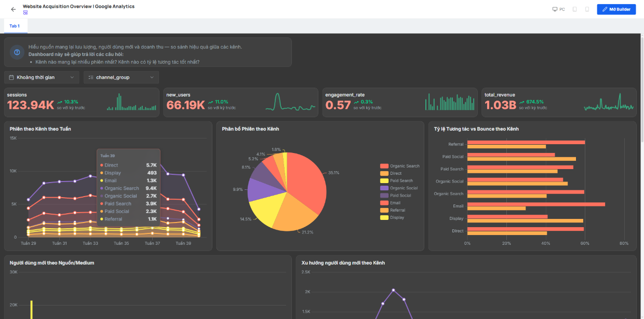
Task: Click the 'Phiên theo Kênh theo Tuần' chart title
Action: pyautogui.click(x=41, y=129)
